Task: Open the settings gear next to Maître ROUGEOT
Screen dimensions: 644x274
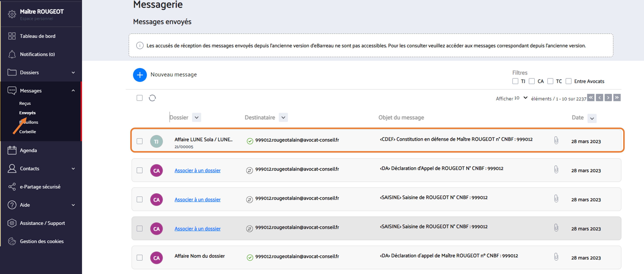Action: click(x=12, y=14)
